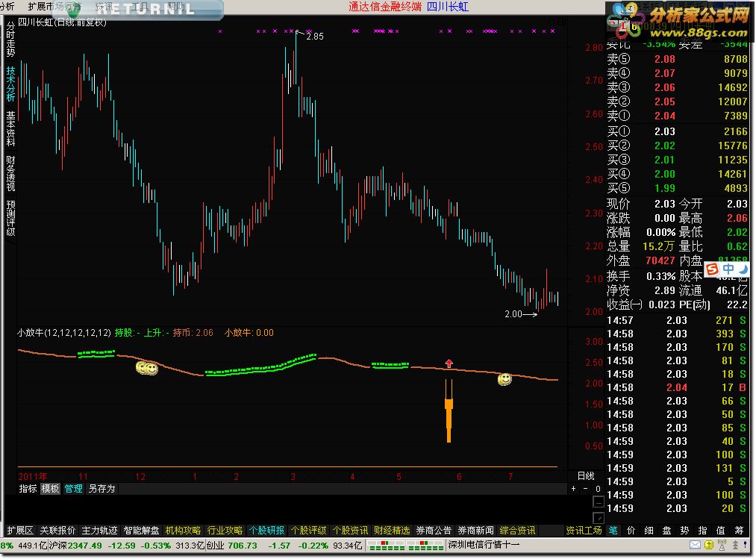
Task: Open the 智能解盘 bottom tab
Action: (141, 531)
